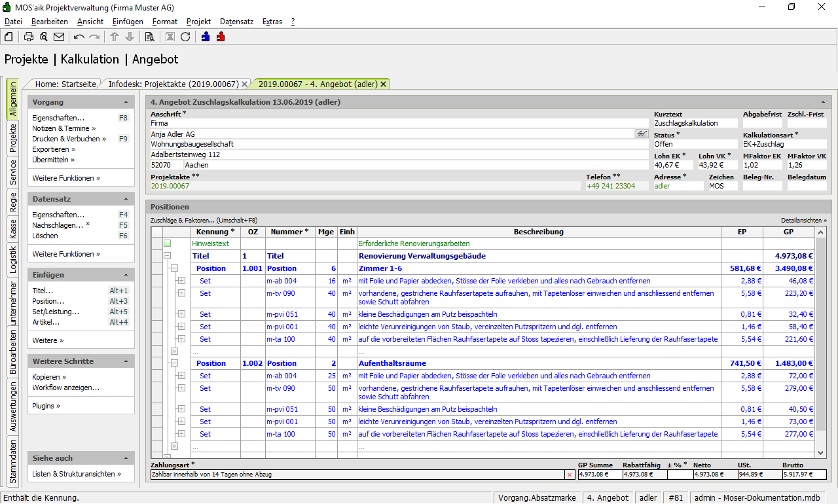Click the green Hinweistext row marker box
Image resolution: width=838 pixels, height=504 pixels.
tap(168, 243)
